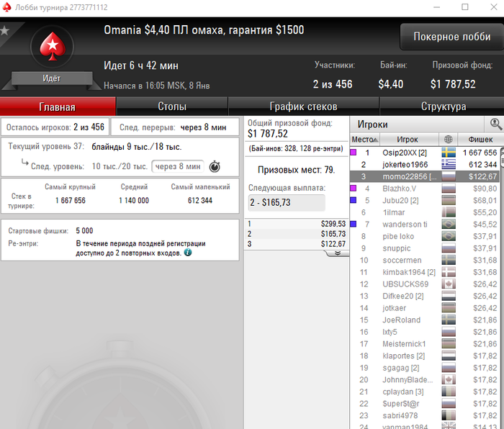This screenshot has height=429, width=504.
Task: Click the favorite star icon
Action: 4,30
